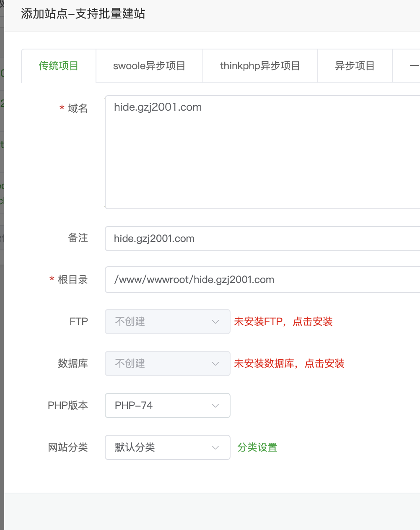Click the 网站分类 label

click(x=68, y=447)
